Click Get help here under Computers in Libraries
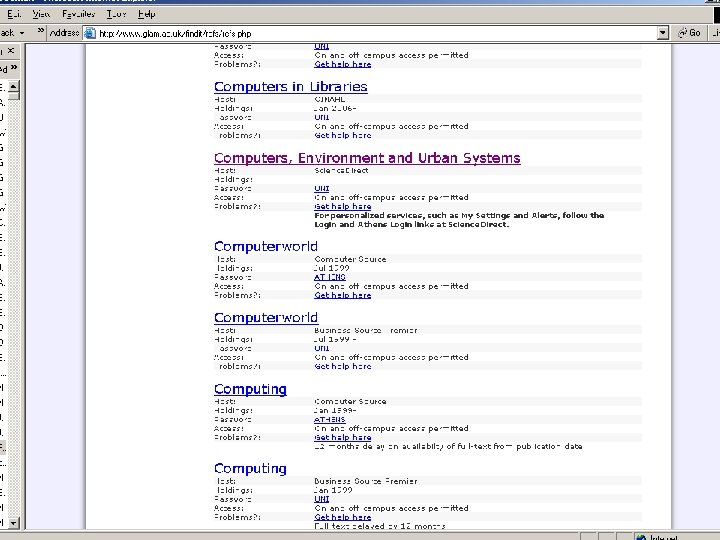 click(343, 135)
